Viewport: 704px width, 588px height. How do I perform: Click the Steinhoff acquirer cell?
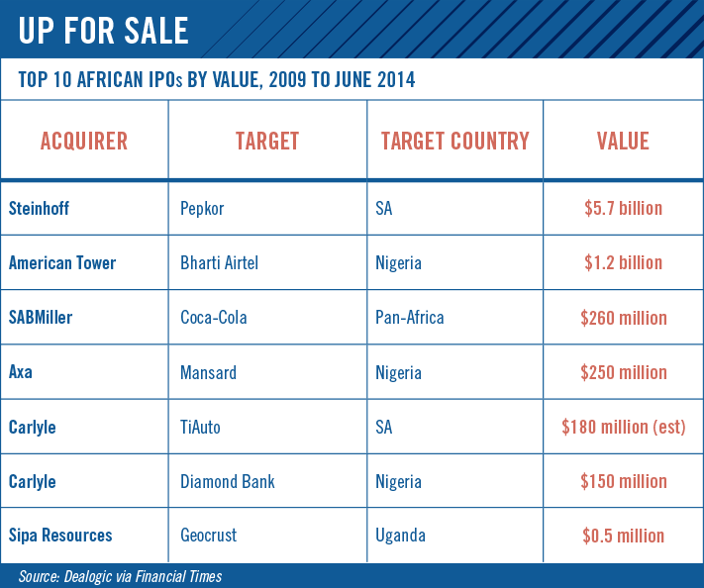pyautogui.click(x=42, y=208)
